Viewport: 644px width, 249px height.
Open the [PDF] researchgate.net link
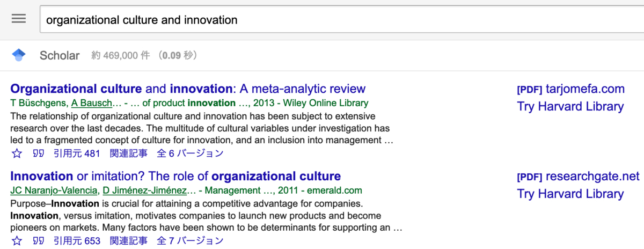(x=578, y=177)
